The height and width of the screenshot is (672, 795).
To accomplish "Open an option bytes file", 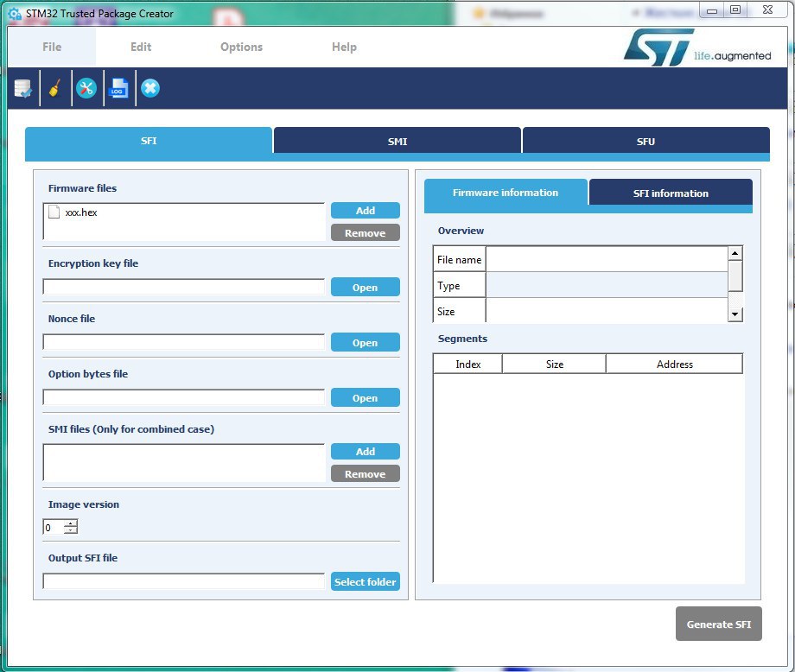I will (x=365, y=397).
